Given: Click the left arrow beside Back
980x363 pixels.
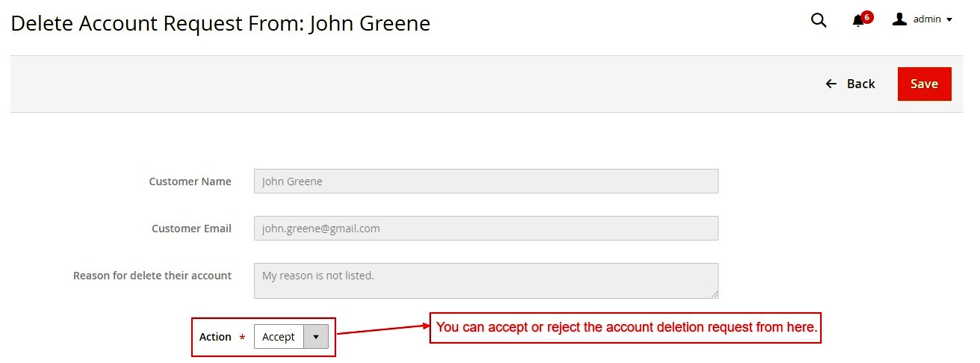Looking at the screenshot, I should 831,84.
